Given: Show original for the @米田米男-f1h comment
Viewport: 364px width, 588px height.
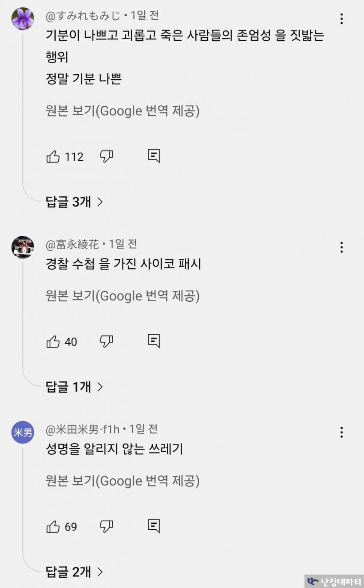Looking at the screenshot, I should (122, 481).
